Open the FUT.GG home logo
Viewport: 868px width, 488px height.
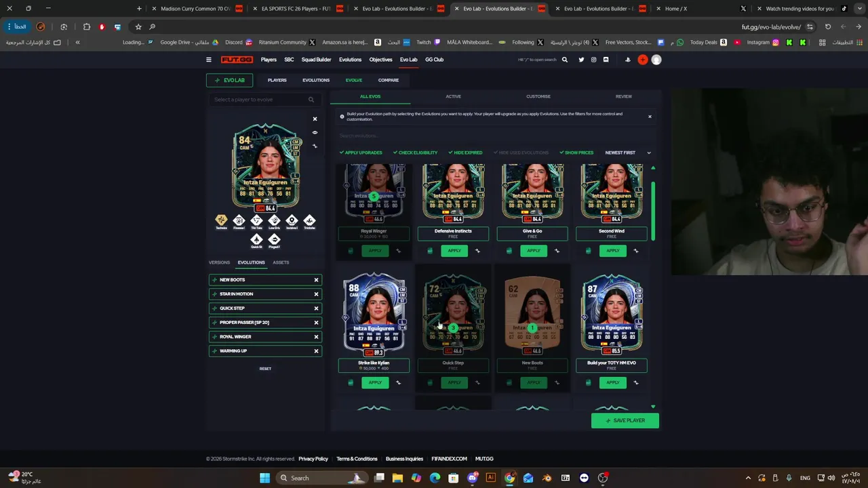237,60
